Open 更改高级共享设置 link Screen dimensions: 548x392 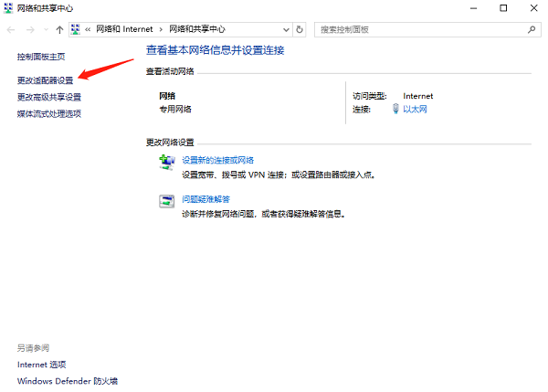(x=49, y=97)
